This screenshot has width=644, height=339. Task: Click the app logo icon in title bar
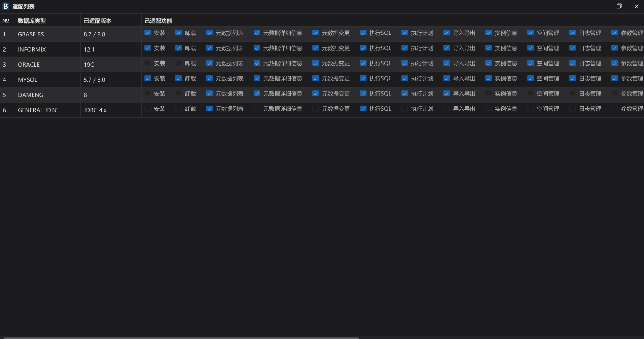[x=6, y=6]
